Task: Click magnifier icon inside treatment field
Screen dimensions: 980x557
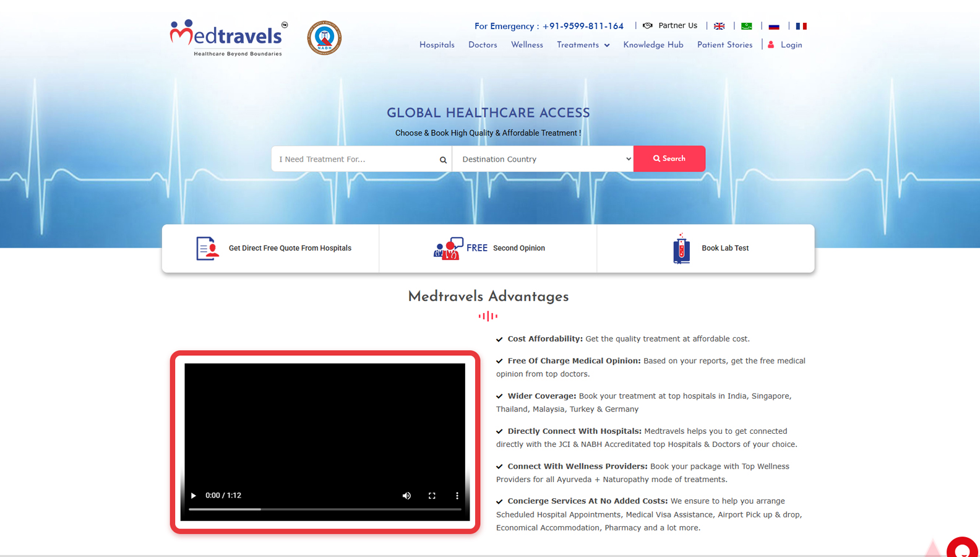Action: [443, 160]
